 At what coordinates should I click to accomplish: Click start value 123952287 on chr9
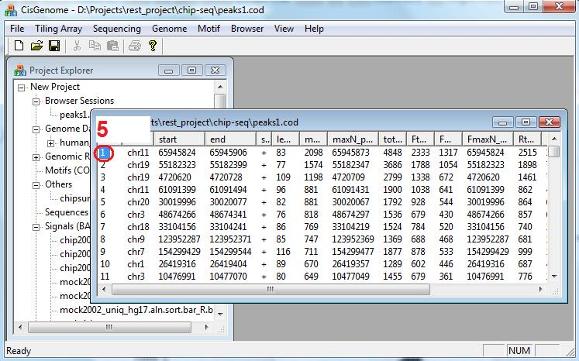(x=179, y=239)
